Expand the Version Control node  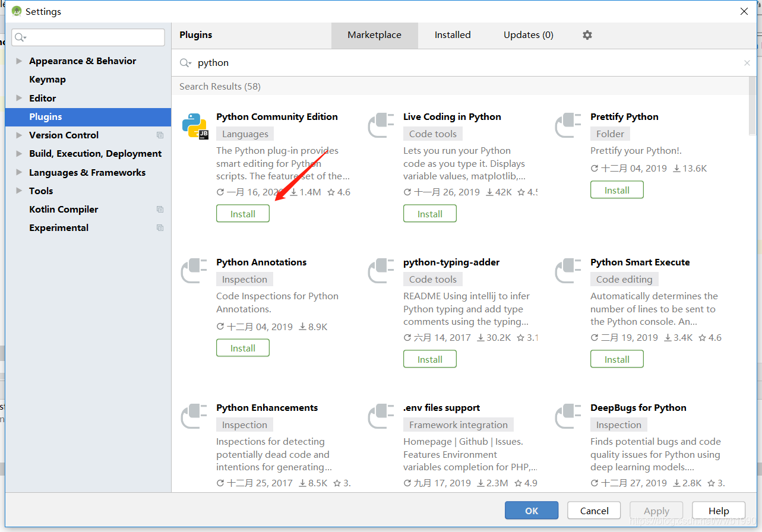click(19, 135)
